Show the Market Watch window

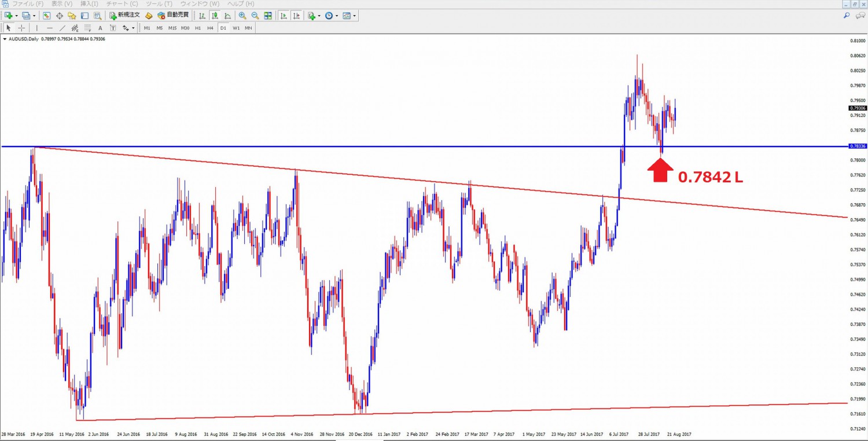(x=46, y=16)
